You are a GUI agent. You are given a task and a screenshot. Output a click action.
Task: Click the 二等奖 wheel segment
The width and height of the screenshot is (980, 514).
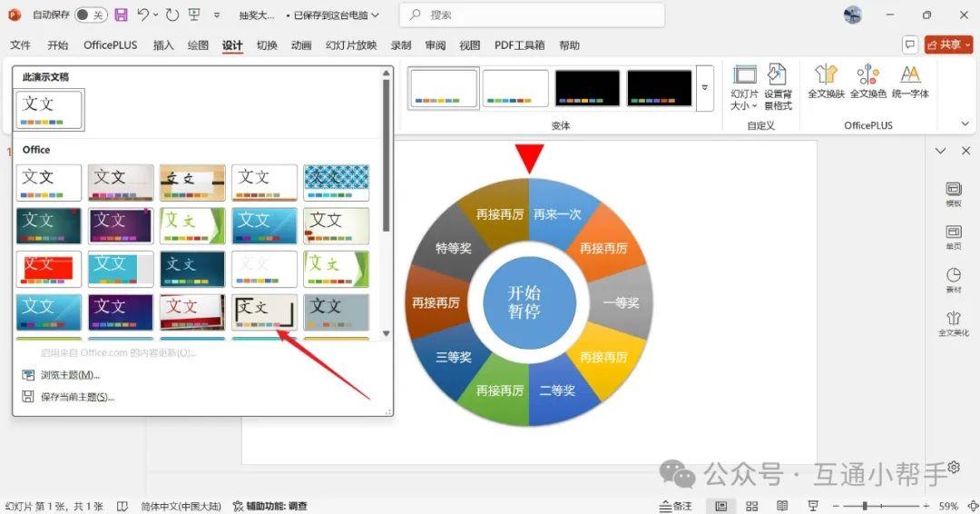[x=557, y=390]
